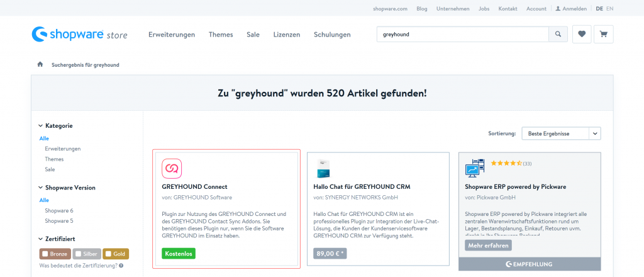The image size is (644, 277).
Task: Open the Jobs link
Action: point(484,9)
